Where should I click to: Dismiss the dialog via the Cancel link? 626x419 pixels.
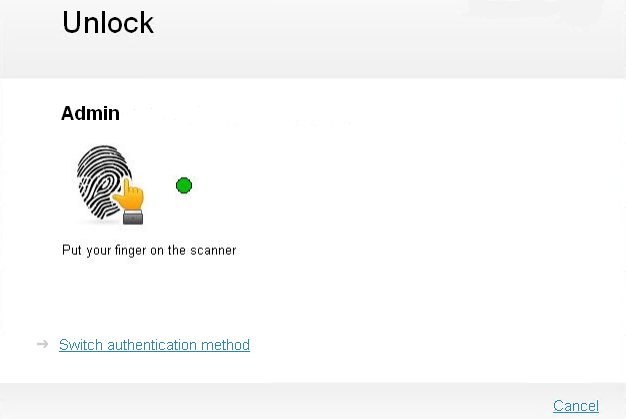576,406
